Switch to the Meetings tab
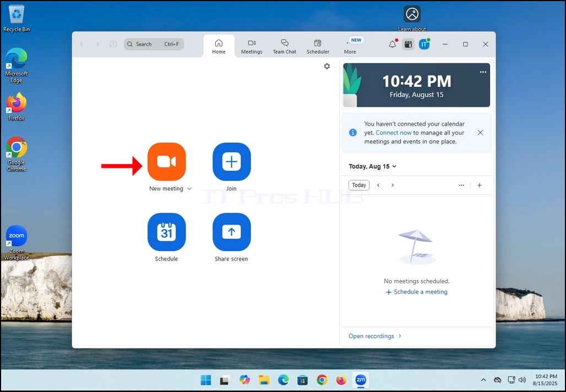Image resolution: width=566 pixels, height=392 pixels. [252, 46]
